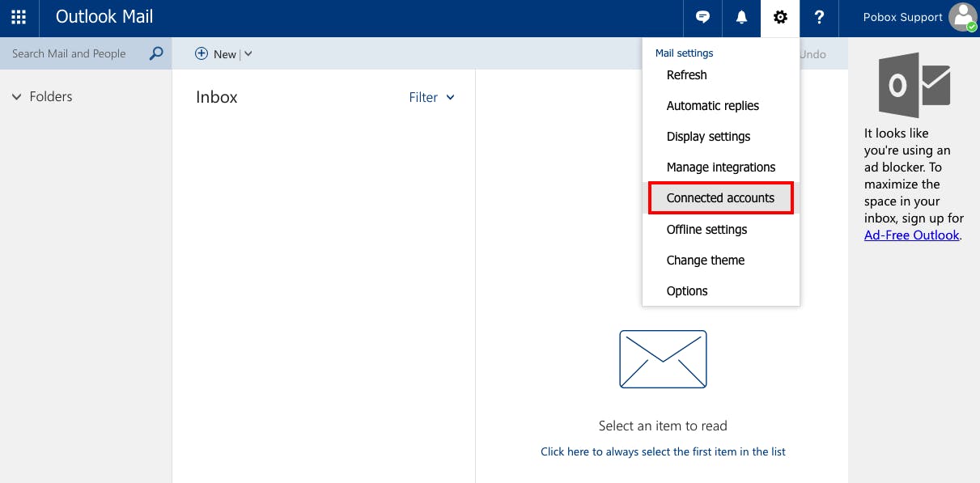Screen dimensions: 980x483
Task: Select Change theme
Action: pyautogui.click(x=705, y=260)
